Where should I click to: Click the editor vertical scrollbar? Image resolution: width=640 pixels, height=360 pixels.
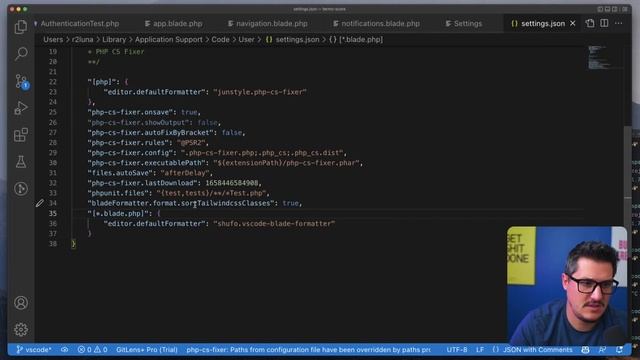pos(628,163)
